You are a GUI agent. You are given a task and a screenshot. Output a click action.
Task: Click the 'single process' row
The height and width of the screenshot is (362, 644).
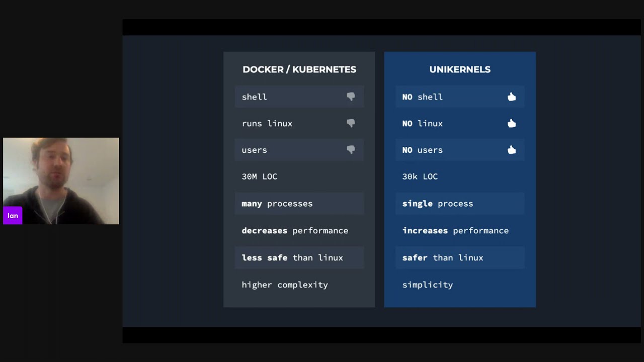pyautogui.click(x=460, y=204)
